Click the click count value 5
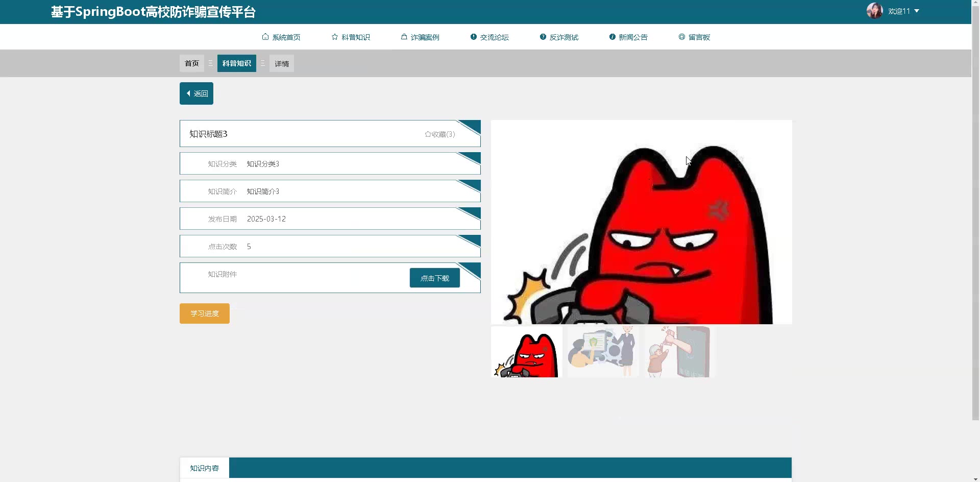Screen dimensions: 980x482 coord(249,247)
